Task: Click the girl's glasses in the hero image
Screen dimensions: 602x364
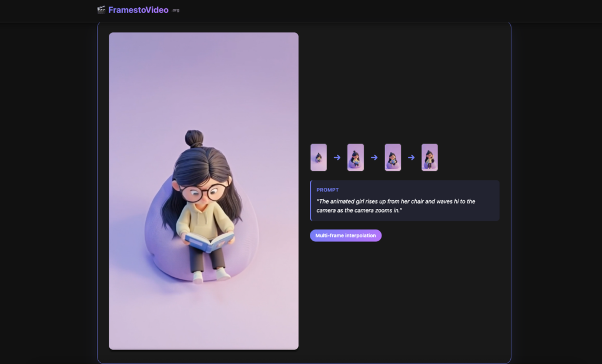Action: coord(204,192)
